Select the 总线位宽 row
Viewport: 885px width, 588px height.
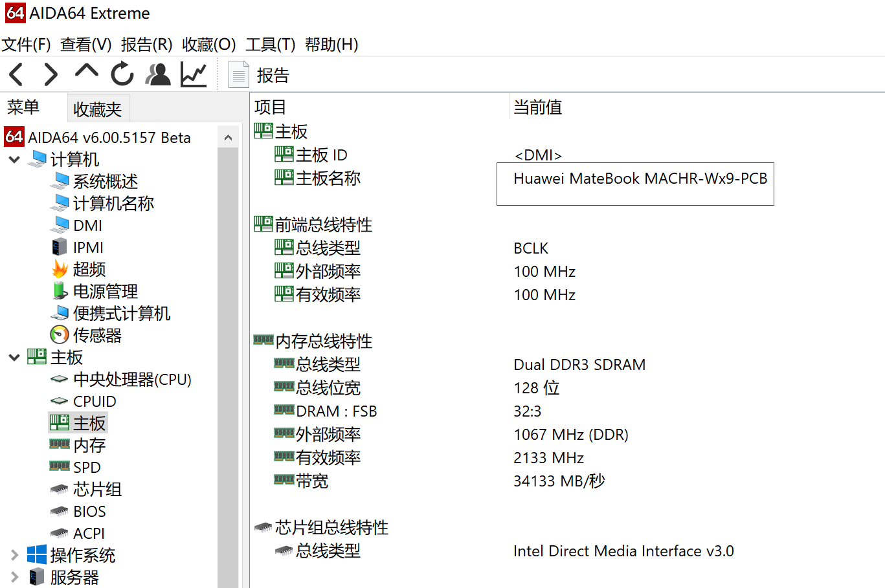pyautogui.click(x=317, y=388)
